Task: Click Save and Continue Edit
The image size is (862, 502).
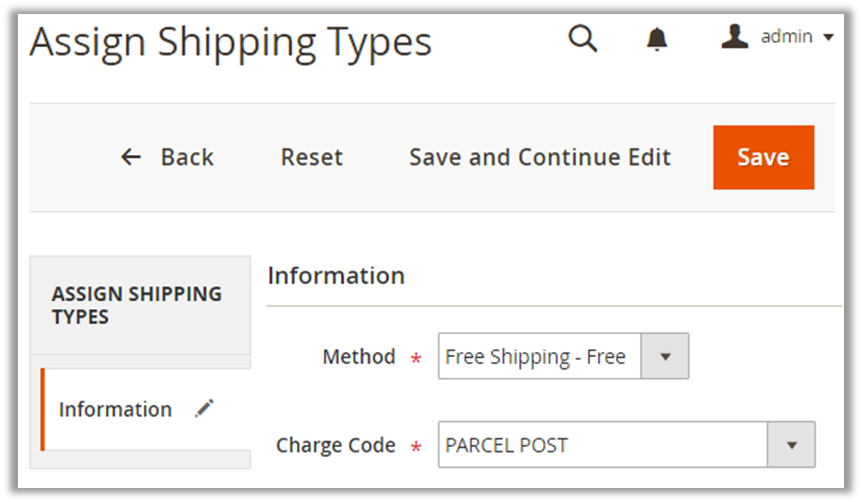Action: coord(540,157)
